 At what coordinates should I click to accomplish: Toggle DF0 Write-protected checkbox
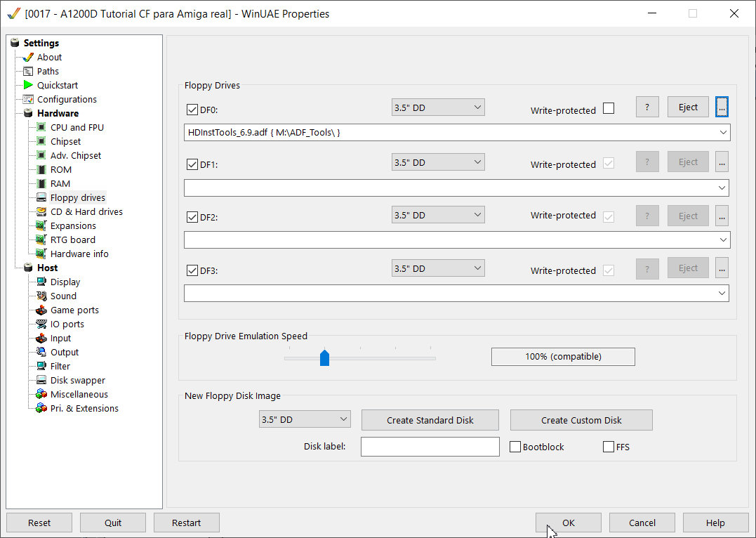[609, 108]
